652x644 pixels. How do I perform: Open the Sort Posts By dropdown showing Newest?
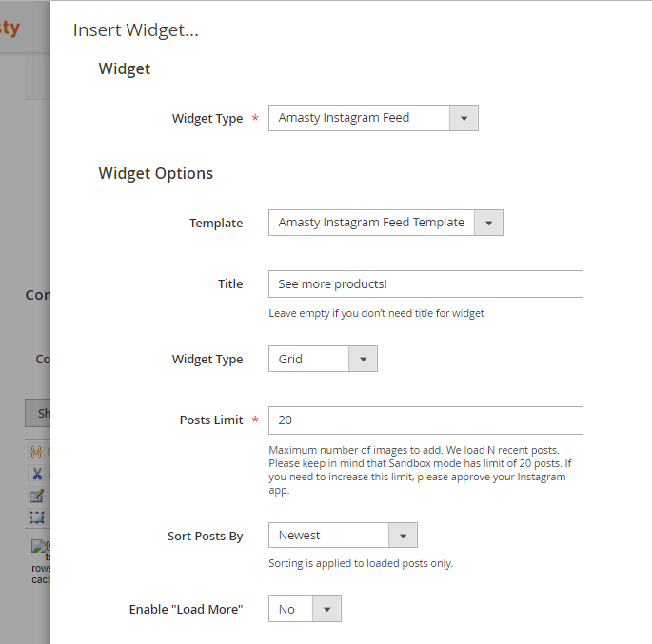point(343,536)
